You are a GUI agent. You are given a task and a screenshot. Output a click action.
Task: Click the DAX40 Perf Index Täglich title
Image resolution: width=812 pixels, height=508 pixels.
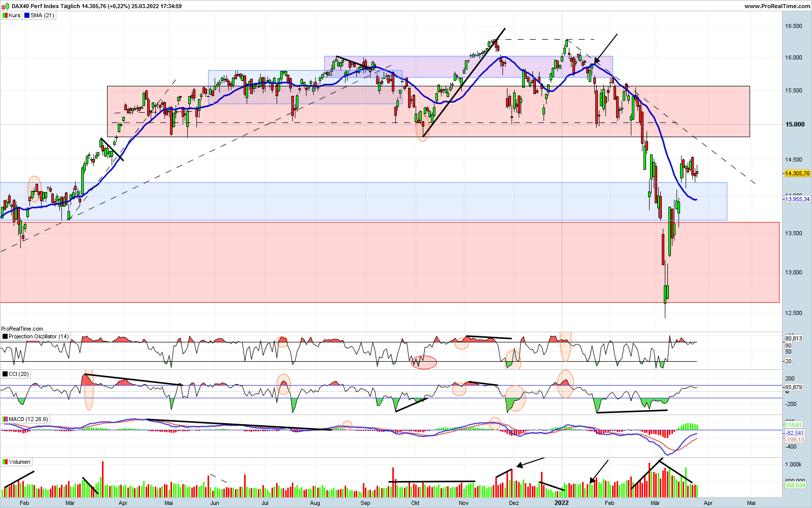tap(46, 6)
